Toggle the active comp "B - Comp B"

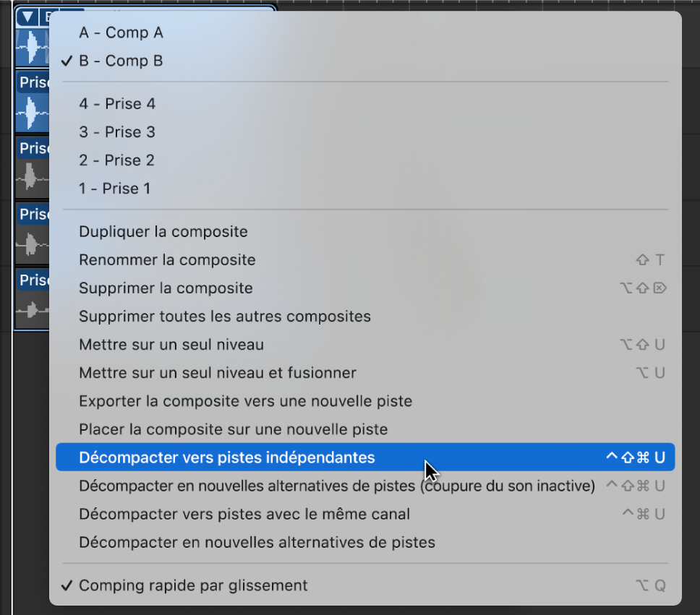click(121, 61)
